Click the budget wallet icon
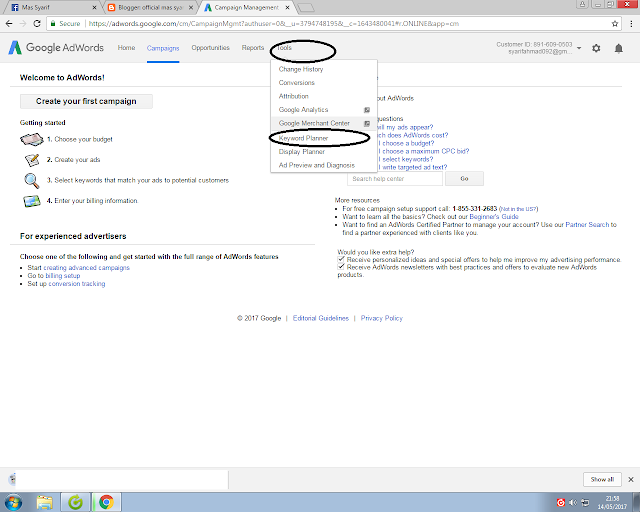Viewport: 640px width, 512px height. (x=32, y=140)
